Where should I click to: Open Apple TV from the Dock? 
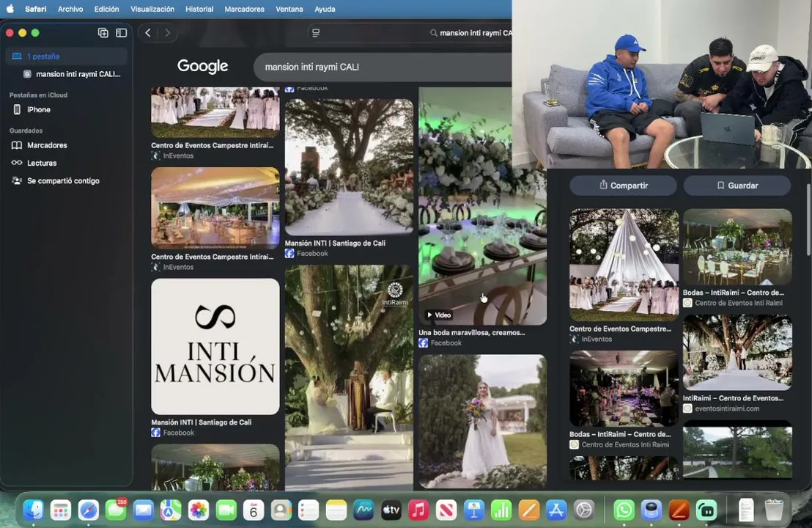[x=391, y=510]
